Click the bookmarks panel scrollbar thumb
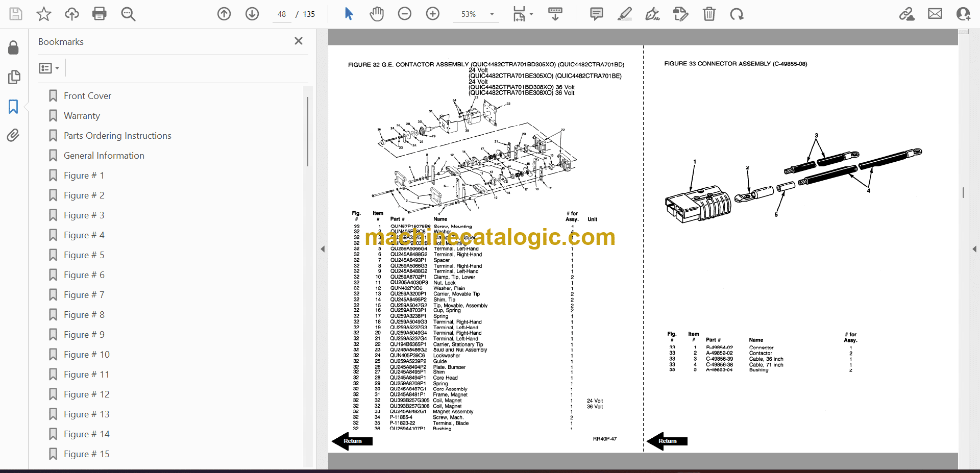Viewport: 980px width, 473px height. pyautogui.click(x=307, y=131)
